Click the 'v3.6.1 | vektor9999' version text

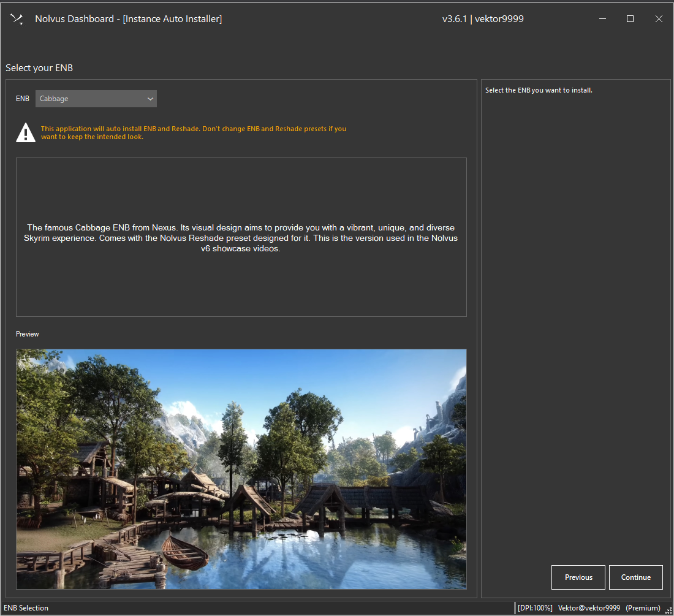coord(483,19)
